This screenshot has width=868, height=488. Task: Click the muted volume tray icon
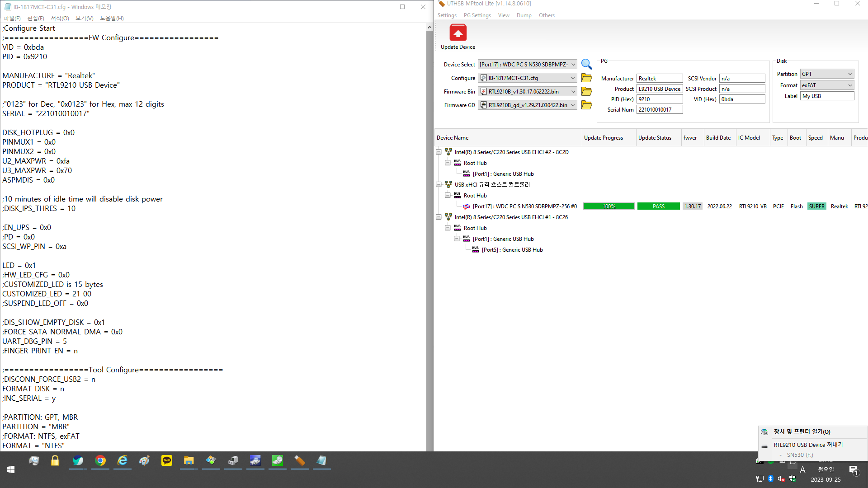(781, 479)
